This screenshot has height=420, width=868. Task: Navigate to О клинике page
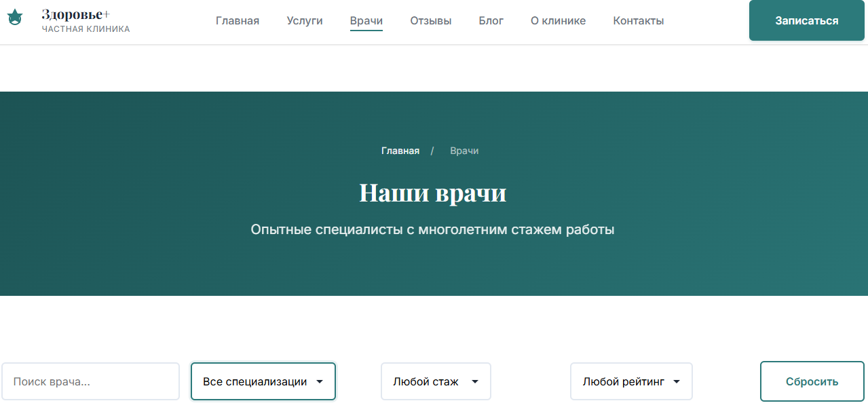558,20
